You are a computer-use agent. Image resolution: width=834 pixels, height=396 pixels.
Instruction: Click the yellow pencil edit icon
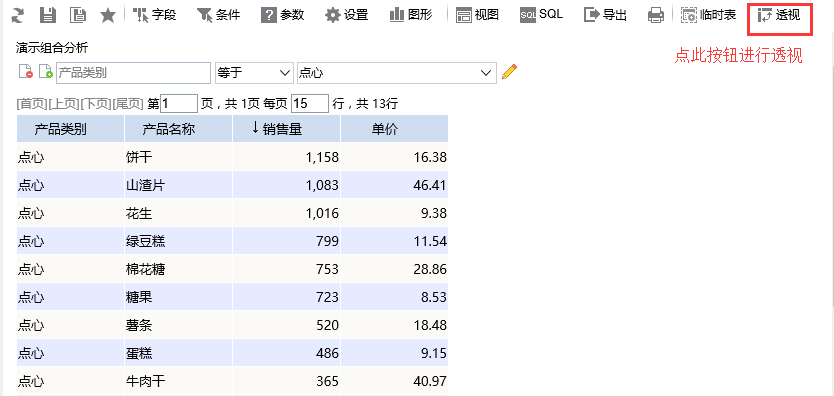tap(510, 72)
